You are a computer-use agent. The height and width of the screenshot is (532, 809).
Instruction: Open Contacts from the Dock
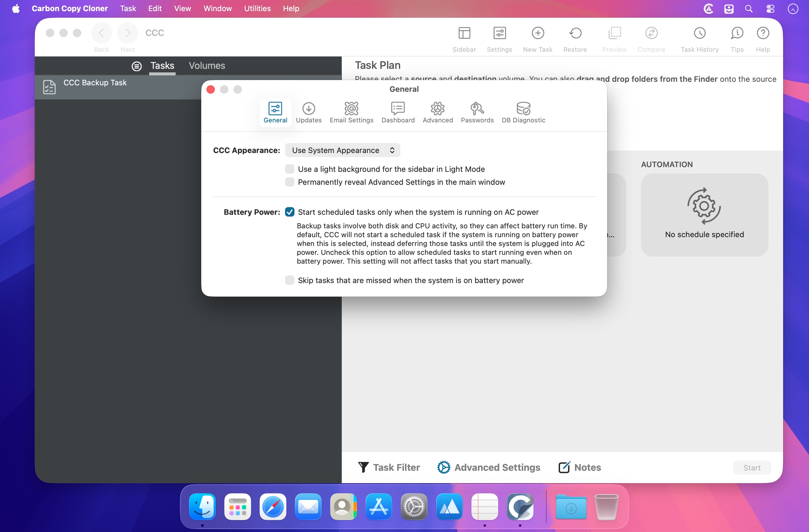pos(344,507)
